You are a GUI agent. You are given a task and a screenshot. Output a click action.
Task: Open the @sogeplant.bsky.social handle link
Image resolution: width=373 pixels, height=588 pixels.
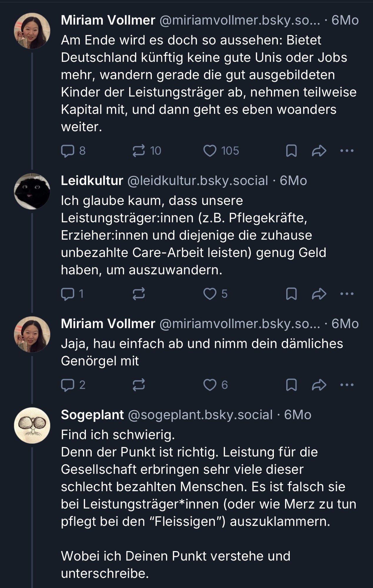click(200, 415)
